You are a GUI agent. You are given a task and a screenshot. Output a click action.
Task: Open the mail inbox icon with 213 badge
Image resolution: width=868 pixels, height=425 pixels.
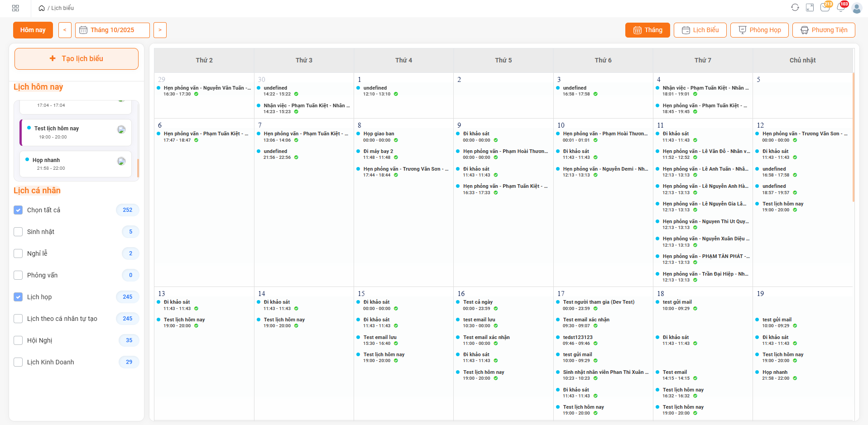click(x=825, y=8)
